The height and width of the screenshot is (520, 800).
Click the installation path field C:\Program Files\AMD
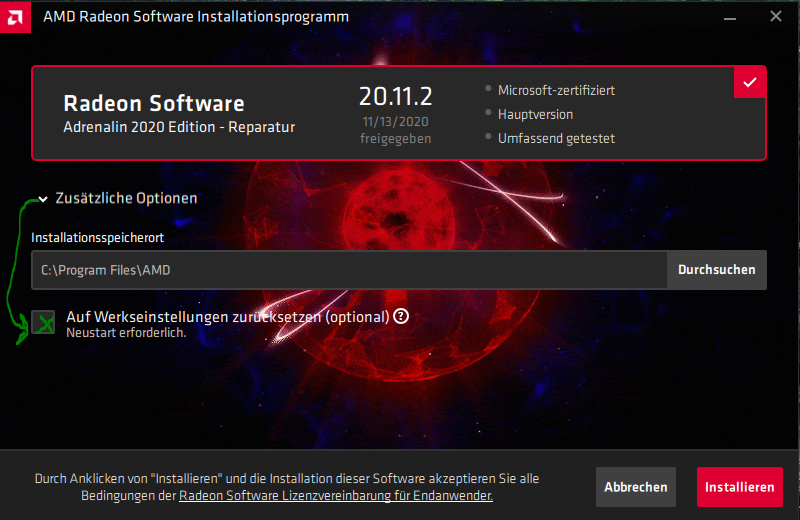point(349,270)
